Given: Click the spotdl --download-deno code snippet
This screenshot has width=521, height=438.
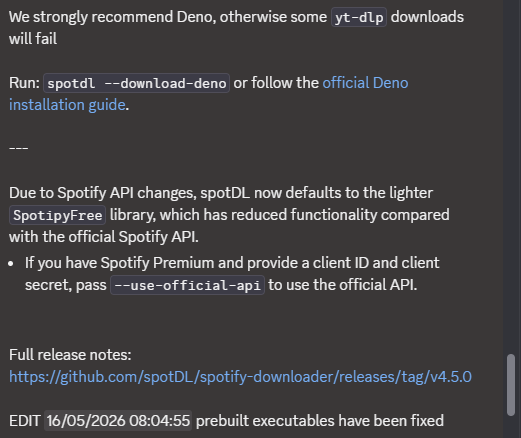Looking at the screenshot, I should click(137, 83).
